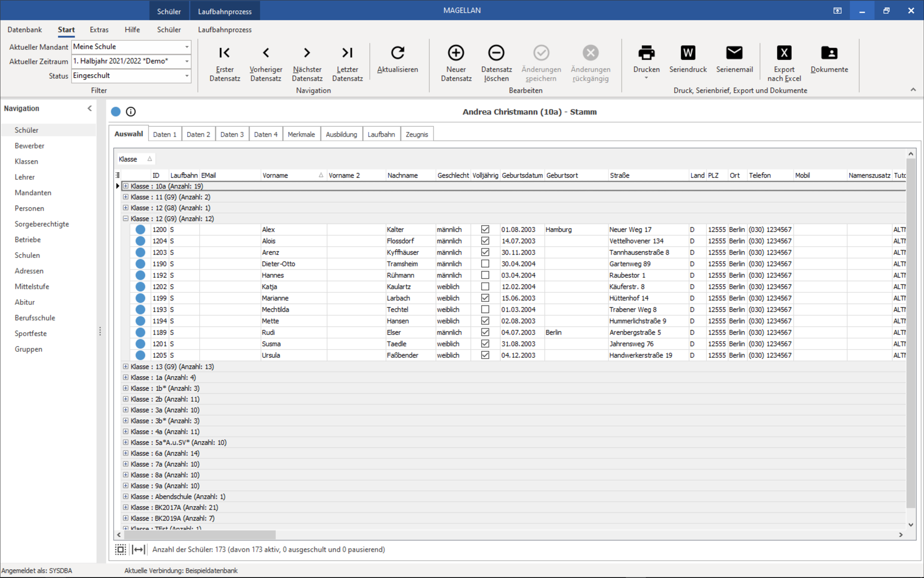Toggle Volljährig checkbox for Marianne Larbach
This screenshot has height=578, width=924.
(485, 298)
